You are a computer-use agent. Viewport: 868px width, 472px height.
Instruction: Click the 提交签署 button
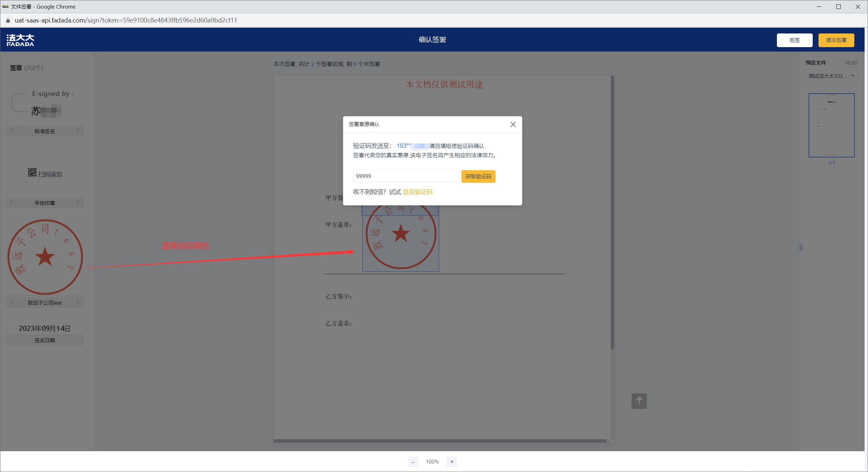click(836, 40)
